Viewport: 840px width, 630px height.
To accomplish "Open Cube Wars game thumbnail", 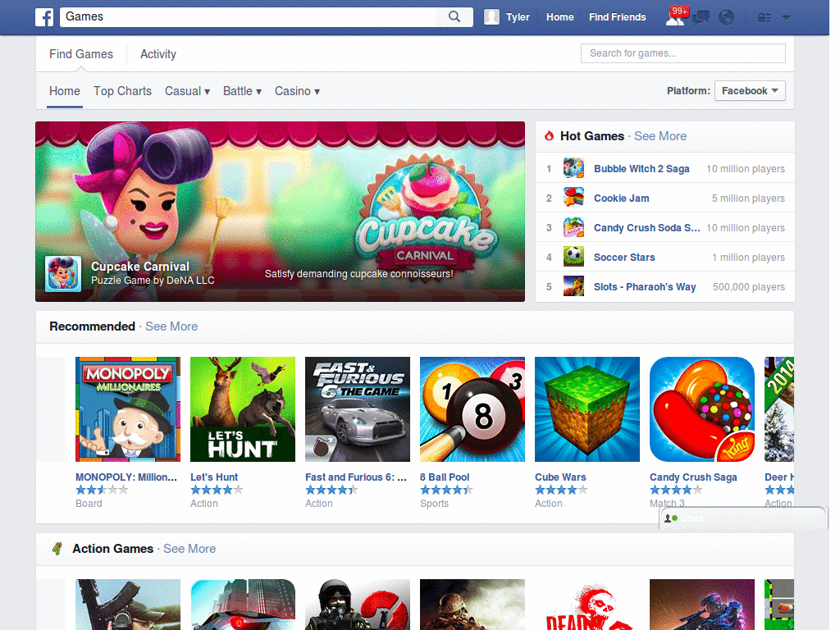I will point(587,409).
